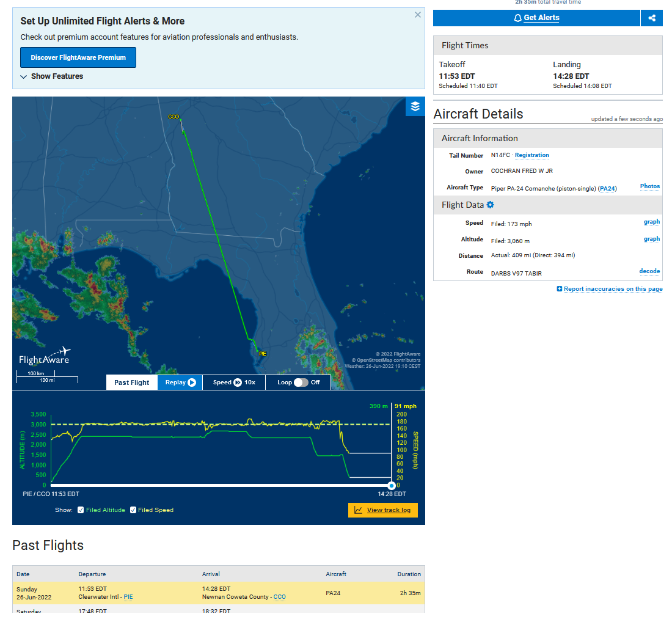This screenshot has height=644, width=672.
Task: Click the flight timeline playhead handle
Action: [392, 485]
